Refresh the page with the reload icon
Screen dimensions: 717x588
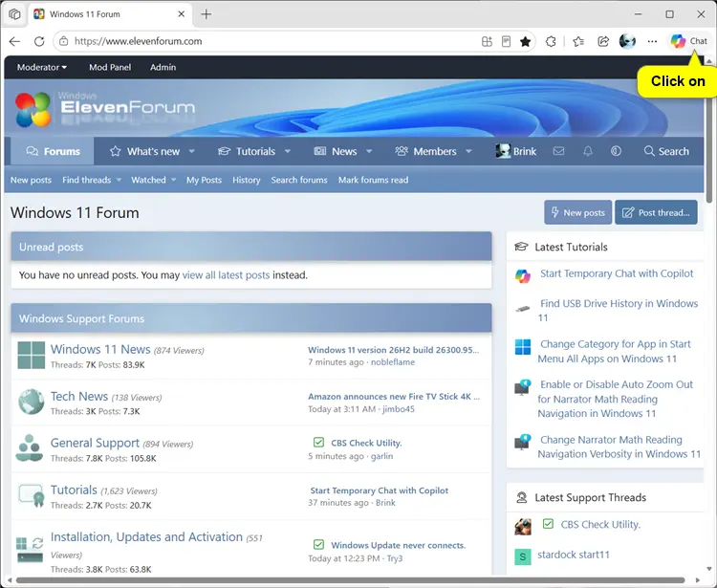coord(39,42)
